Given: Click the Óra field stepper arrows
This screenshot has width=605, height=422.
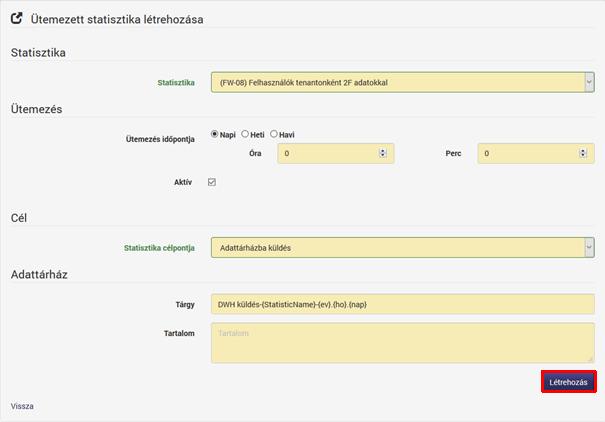Looking at the screenshot, I should point(383,153).
